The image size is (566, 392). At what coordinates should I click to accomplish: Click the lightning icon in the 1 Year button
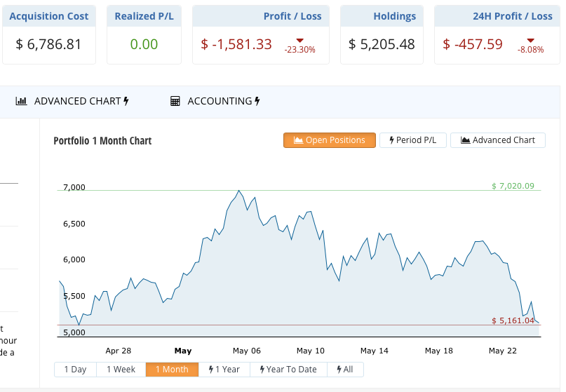(x=210, y=370)
